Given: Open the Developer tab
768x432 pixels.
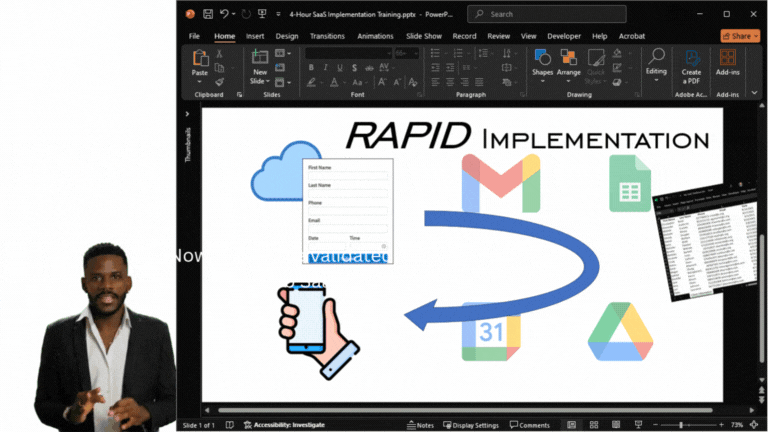Looking at the screenshot, I should pos(564,36).
